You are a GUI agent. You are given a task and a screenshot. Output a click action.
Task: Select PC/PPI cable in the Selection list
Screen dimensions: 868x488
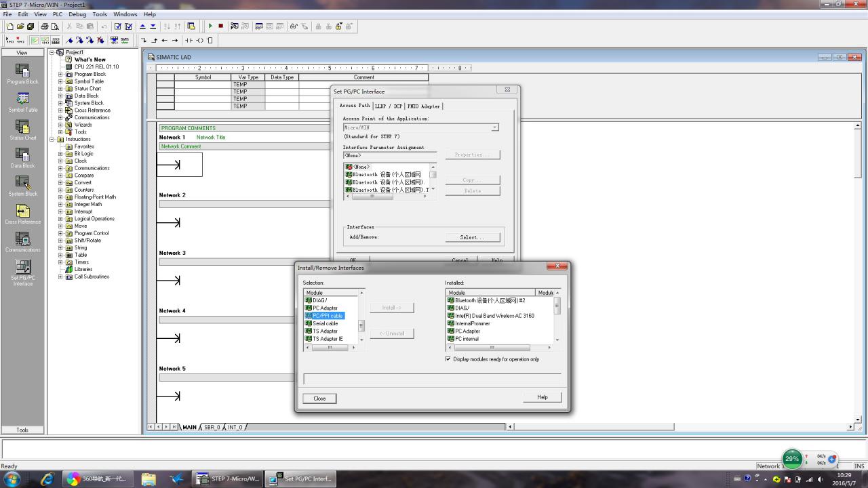coord(324,316)
